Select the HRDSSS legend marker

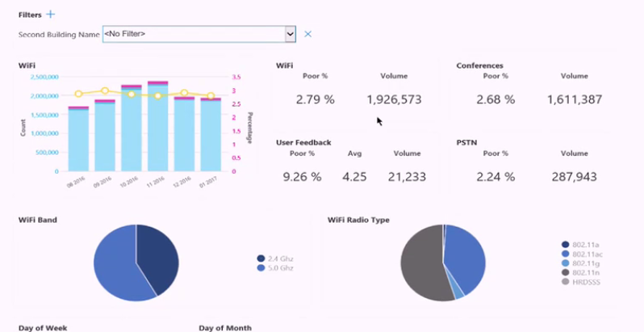564,281
